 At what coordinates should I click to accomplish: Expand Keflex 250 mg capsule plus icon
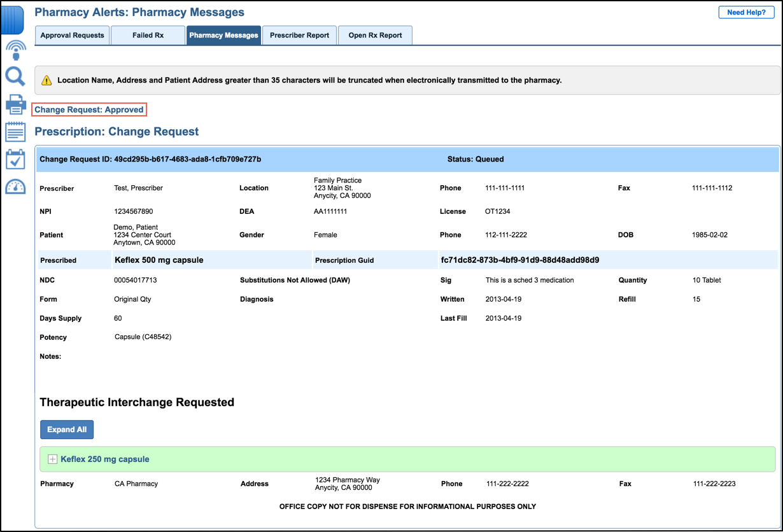pos(53,459)
